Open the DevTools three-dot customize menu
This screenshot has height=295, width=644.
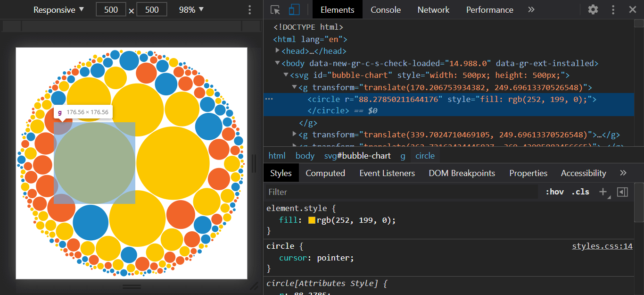[x=613, y=10]
